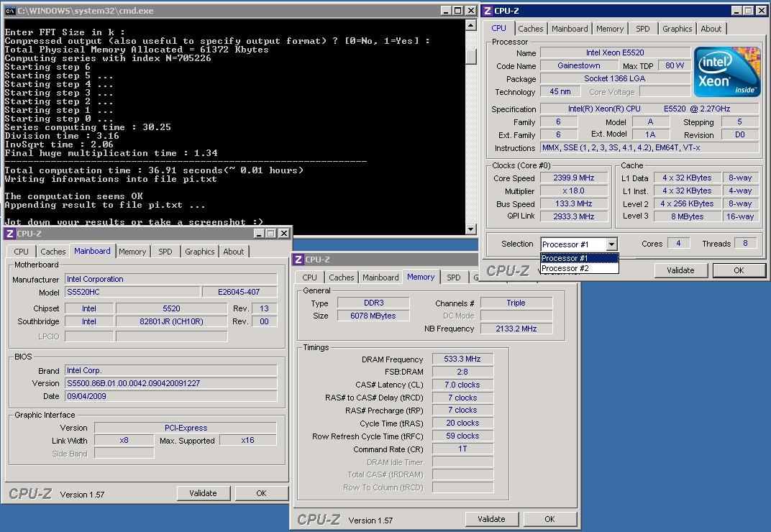Open SPD tab in Memory window

(454, 278)
